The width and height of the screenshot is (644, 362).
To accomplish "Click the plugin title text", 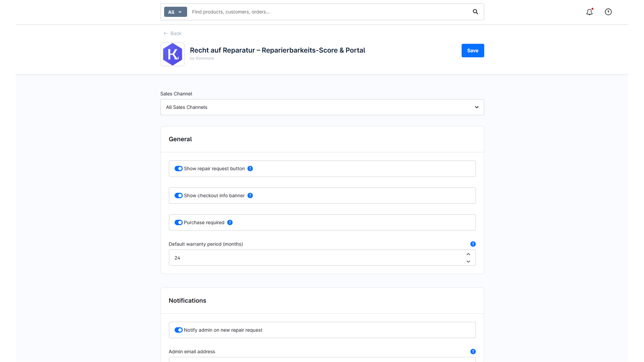I will point(277,50).
